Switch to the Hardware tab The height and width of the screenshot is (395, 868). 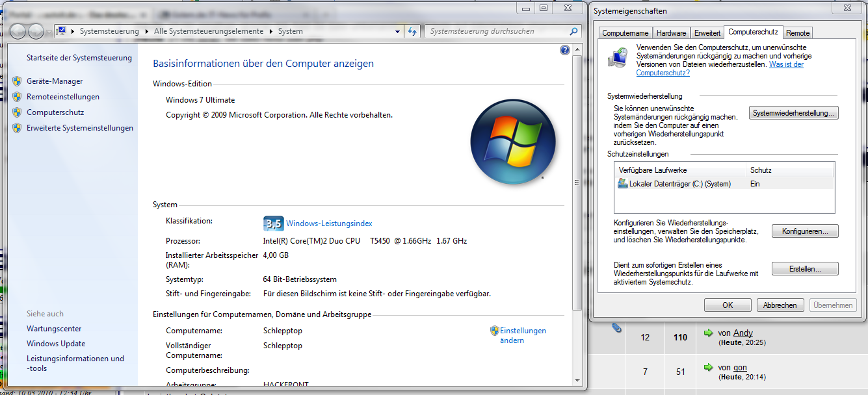[671, 33]
